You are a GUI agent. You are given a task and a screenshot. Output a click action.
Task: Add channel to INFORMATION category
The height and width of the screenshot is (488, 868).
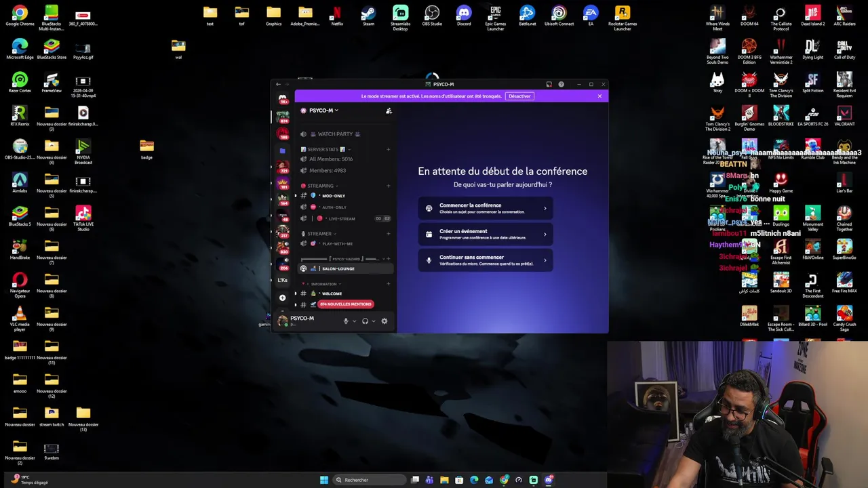(x=389, y=284)
